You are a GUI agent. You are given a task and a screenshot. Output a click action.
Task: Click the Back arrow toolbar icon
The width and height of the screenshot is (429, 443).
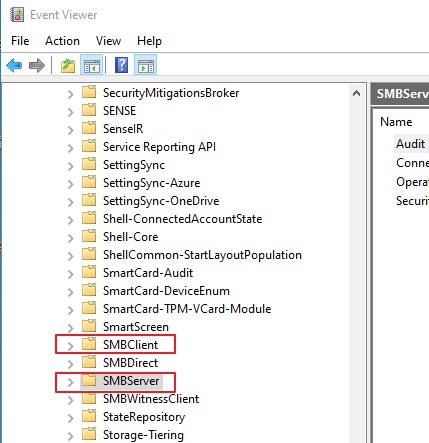coord(14,65)
